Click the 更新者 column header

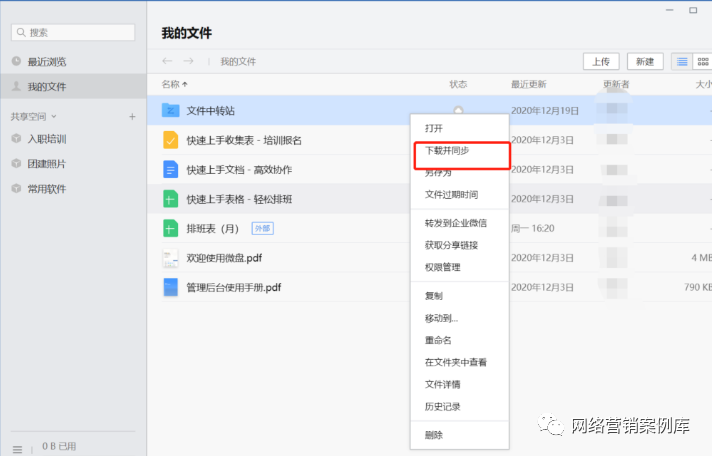point(616,84)
